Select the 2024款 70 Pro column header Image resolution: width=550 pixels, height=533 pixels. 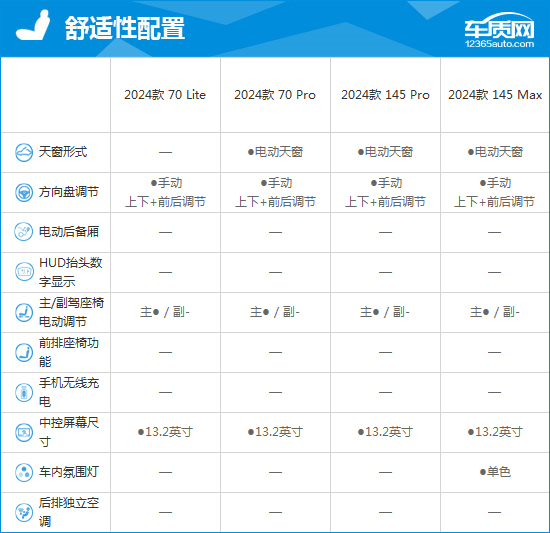(x=275, y=95)
